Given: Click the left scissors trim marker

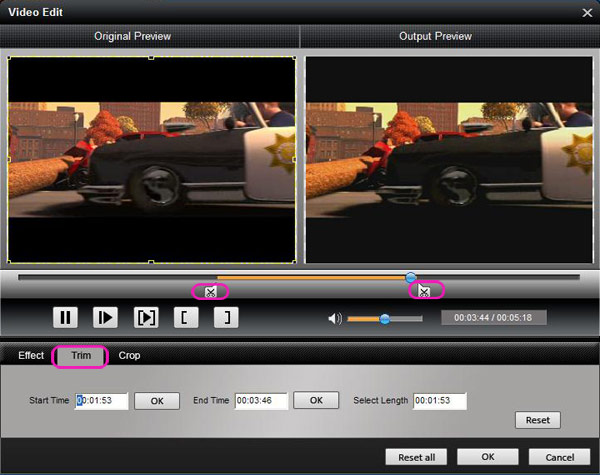Looking at the screenshot, I should tap(210, 292).
